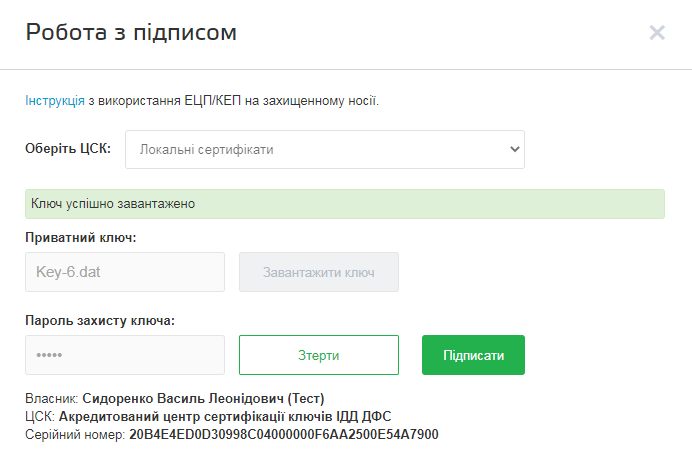Click the Зтерти button
This screenshot has height=466, width=692.
[x=318, y=355]
